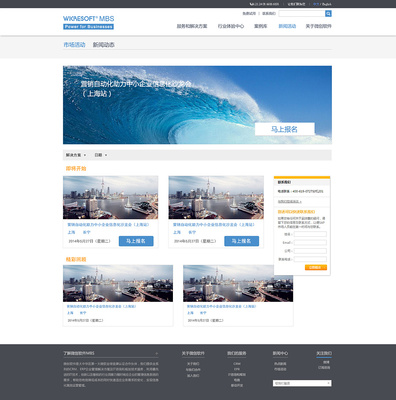
Task: Expand the footer select dropdown
Action: pyautogui.click(x=302, y=383)
